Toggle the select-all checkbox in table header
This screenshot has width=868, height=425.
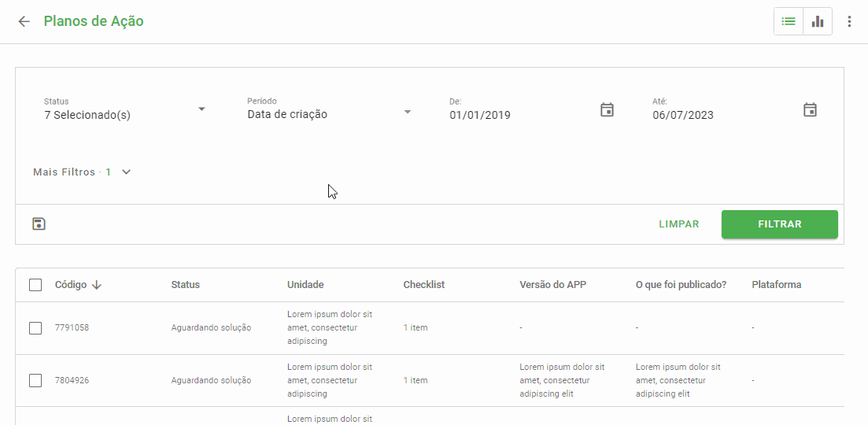tap(35, 285)
